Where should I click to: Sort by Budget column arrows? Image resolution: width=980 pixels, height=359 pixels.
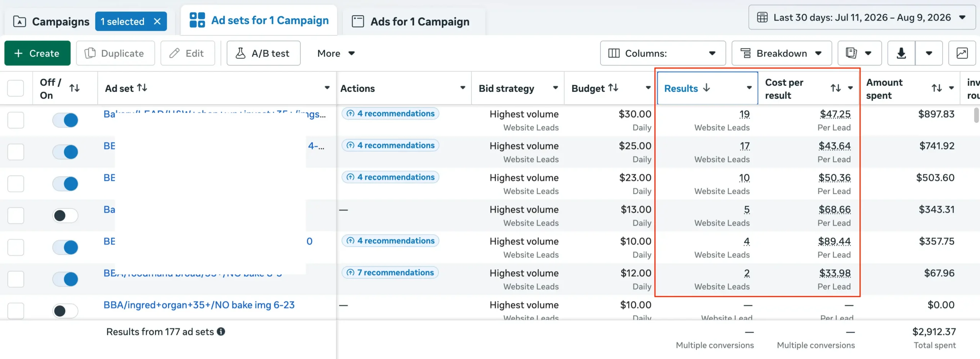click(x=613, y=88)
